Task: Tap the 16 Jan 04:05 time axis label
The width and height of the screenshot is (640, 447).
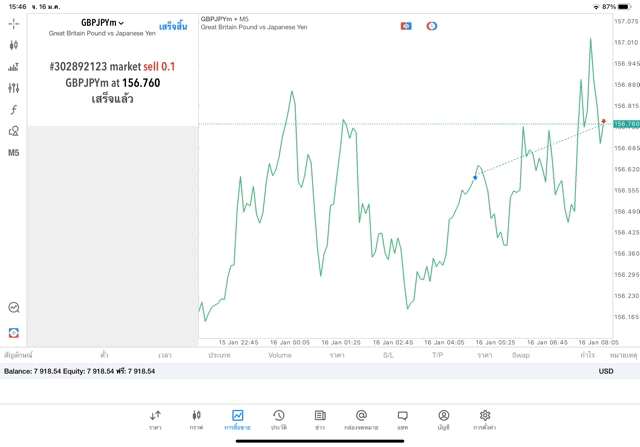Action: (444, 342)
